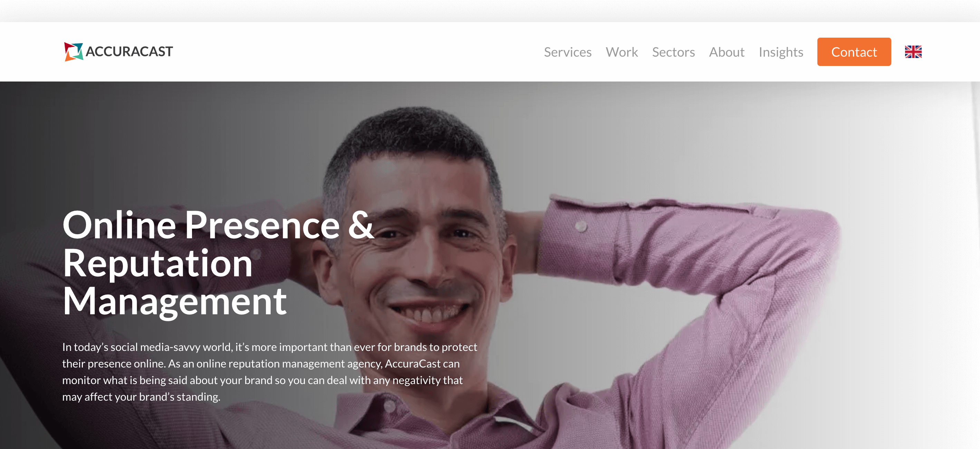980x449 pixels.
Task: Open the Services menu
Action: pyautogui.click(x=568, y=52)
